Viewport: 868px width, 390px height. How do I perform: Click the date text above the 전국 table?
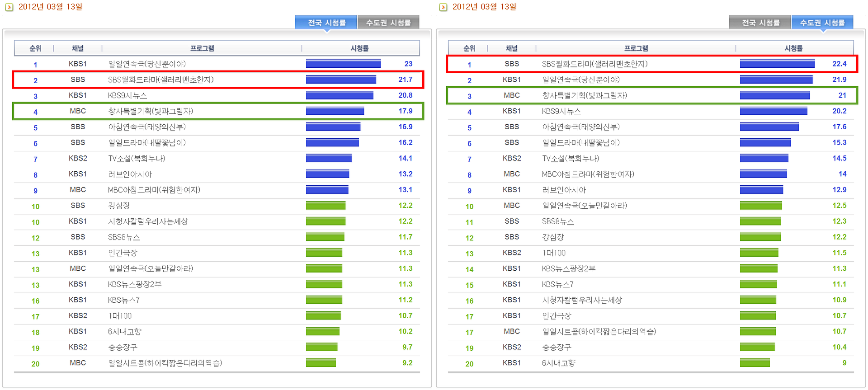(x=50, y=7)
